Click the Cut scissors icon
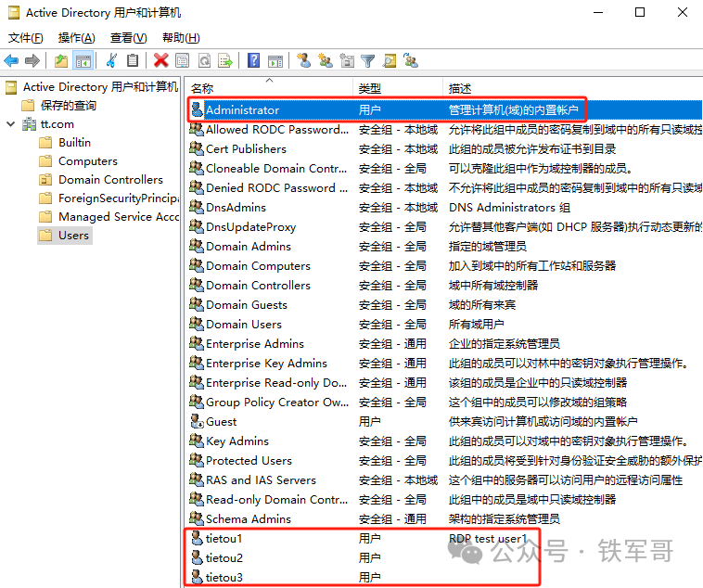Image resolution: width=703 pixels, height=588 pixels. click(111, 60)
